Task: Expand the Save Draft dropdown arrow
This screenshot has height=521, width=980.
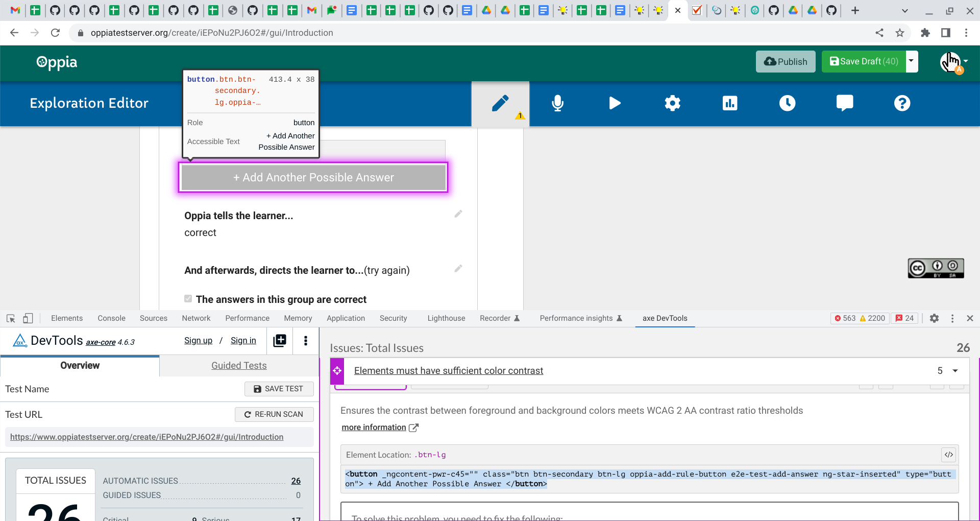Action: point(912,61)
